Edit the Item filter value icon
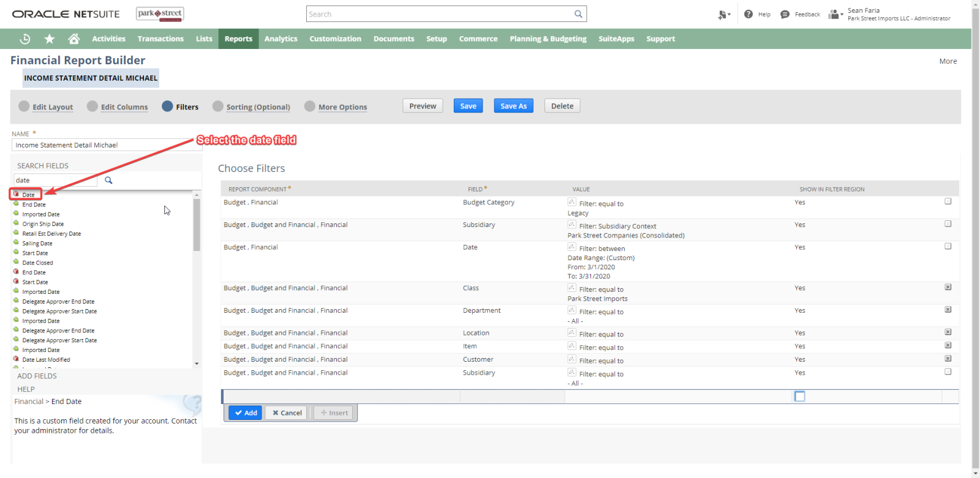The image size is (980, 478). (571, 346)
